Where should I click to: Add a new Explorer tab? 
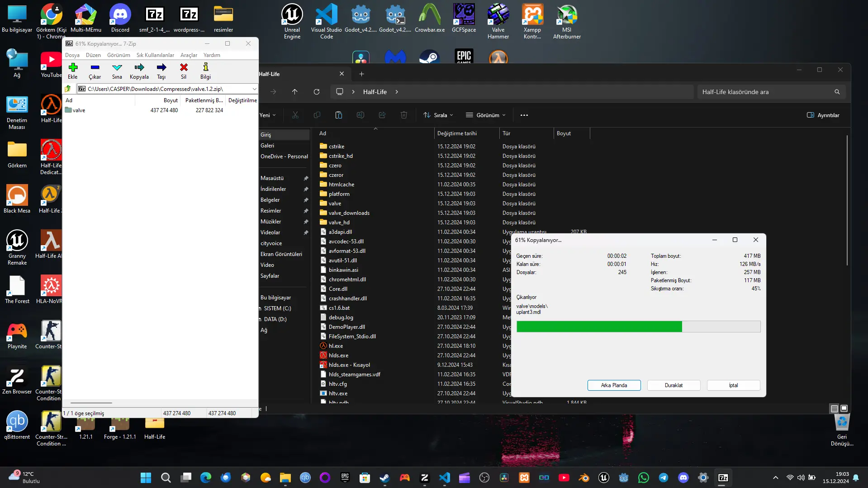(x=361, y=74)
